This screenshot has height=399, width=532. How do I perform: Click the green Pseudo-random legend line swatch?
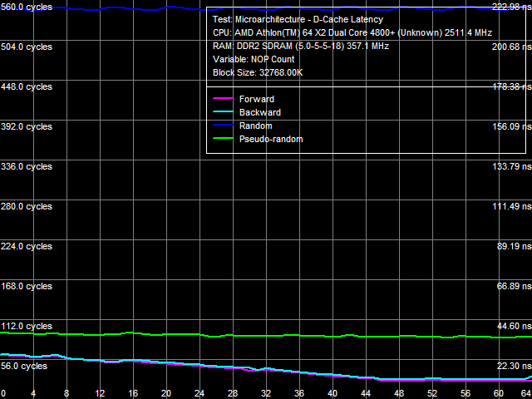click(221, 140)
